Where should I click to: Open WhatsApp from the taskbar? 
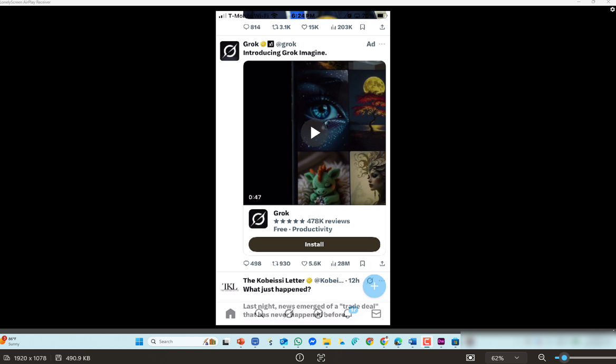298,342
